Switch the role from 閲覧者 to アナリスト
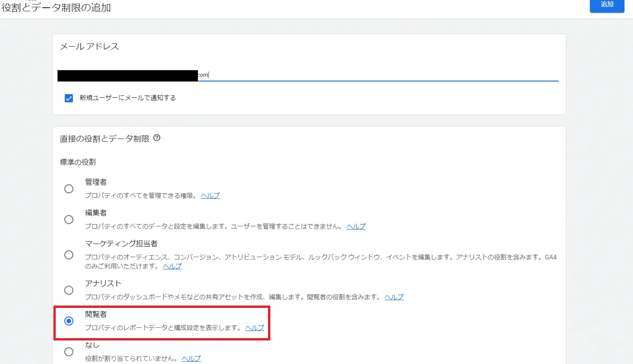Image resolution: width=633 pixels, height=364 pixels. pos(68,290)
